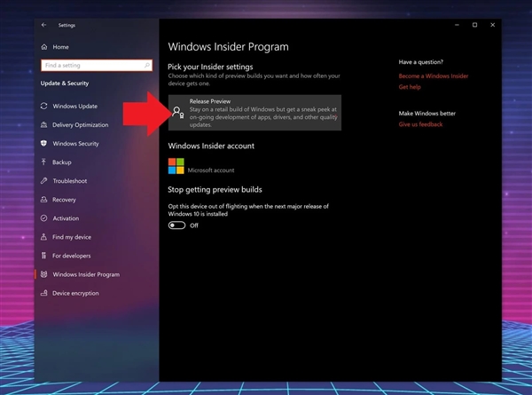Open the Home icon in sidebar
This screenshot has width=532, height=395.
[x=44, y=47]
